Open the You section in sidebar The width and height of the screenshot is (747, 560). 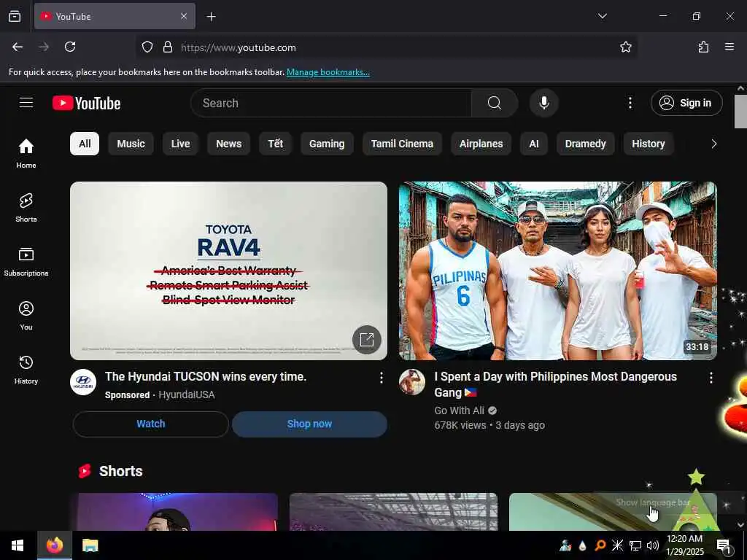tap(26, 315)
